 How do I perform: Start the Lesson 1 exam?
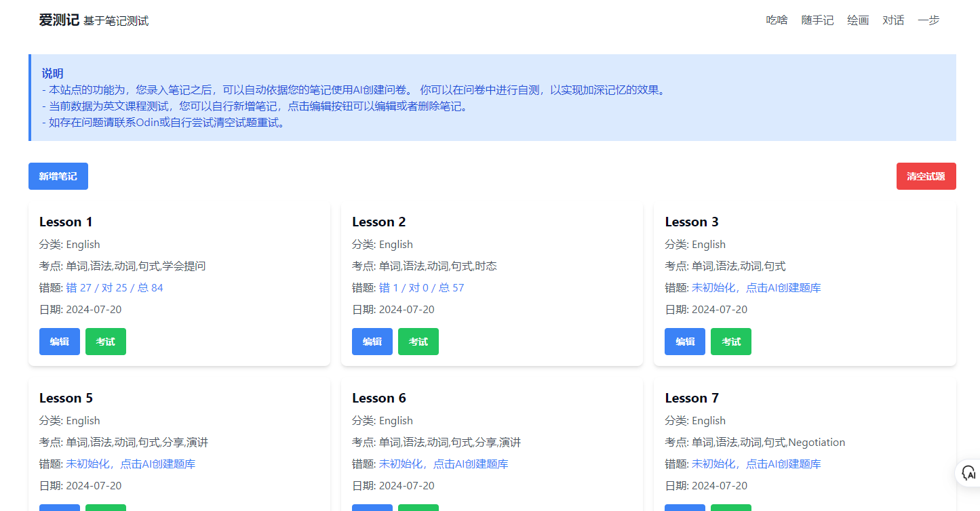click(106, 342)
